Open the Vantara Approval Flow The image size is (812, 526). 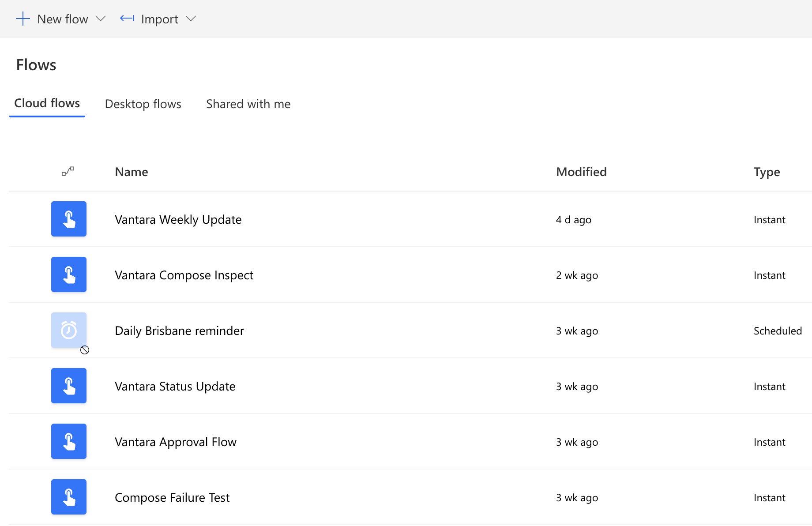point(176,442)
